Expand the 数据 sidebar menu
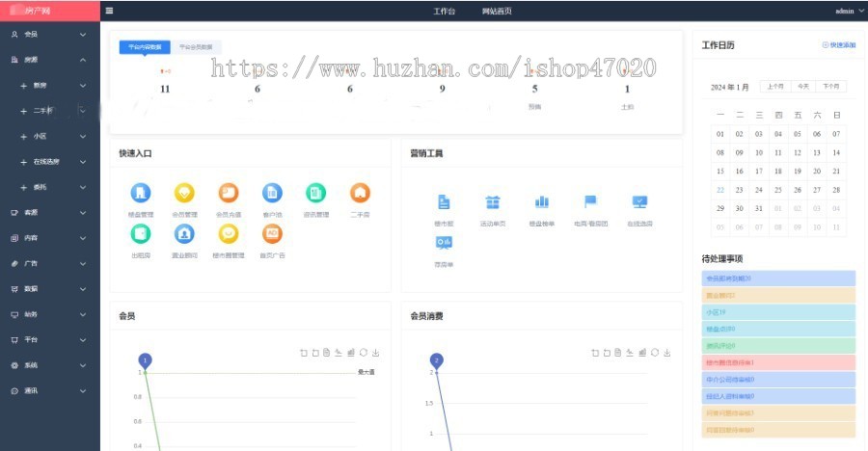The height and width of the screenshot is (451, 868). point(50,289)
